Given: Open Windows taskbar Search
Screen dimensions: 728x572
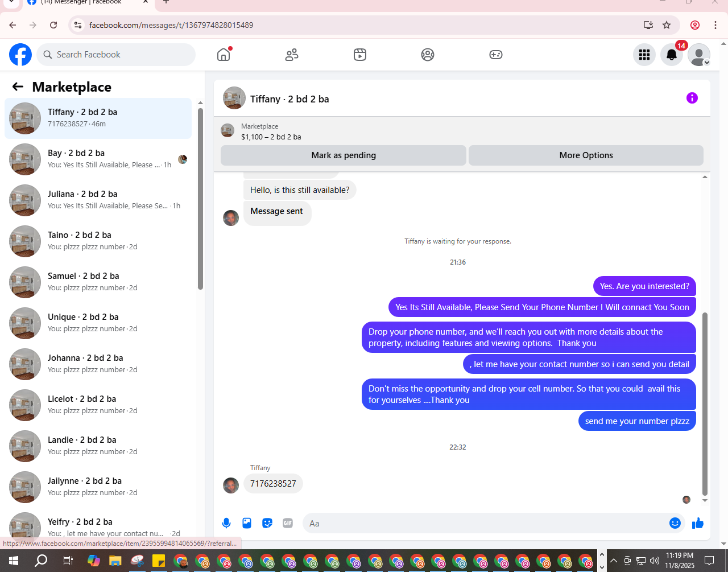Looking at the screenshot, I should coord(41,561).
